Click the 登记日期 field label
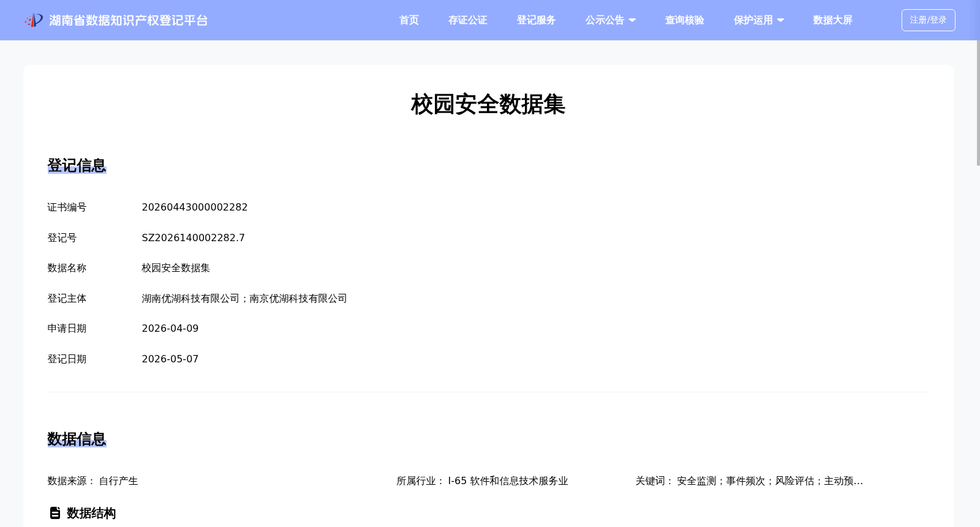980x527 pixels. tap(67, 359)
